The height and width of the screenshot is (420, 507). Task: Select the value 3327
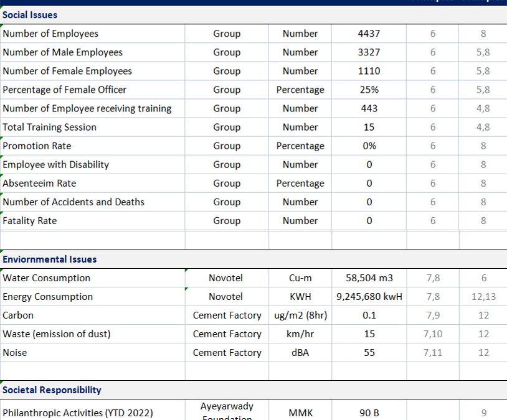tap(369, 52)
